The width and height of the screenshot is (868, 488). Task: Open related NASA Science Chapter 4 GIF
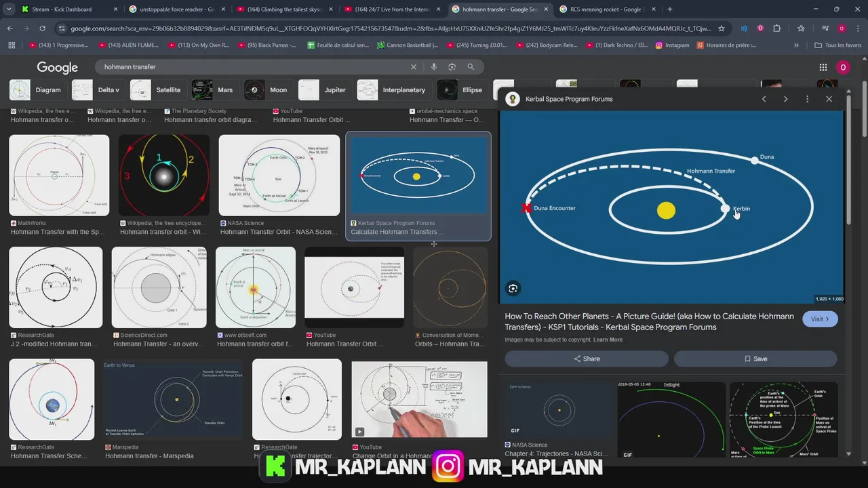tap(558, 411)
